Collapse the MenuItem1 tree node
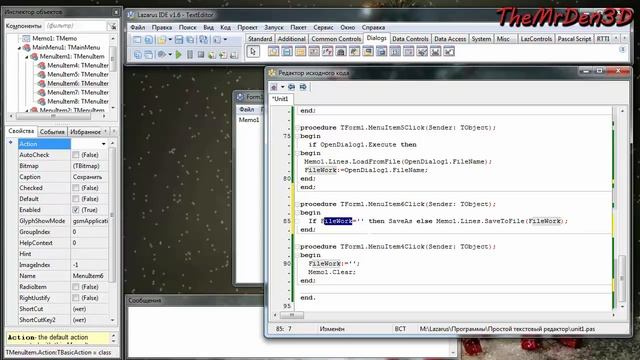 [x=27, y=57]
